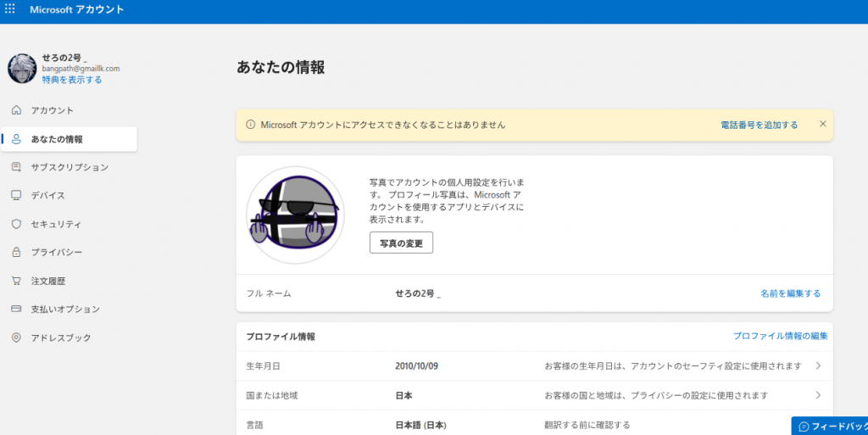This screenshot has width=868, height=435.
Task: Click the shopping cart icon beside 注文履歴
Action: [x=16, y=281]
